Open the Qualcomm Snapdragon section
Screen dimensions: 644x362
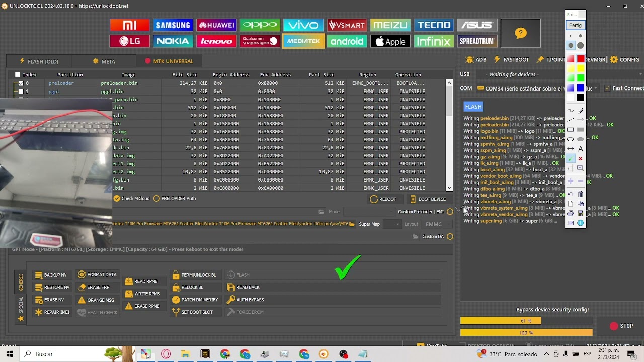tap(260, 41)
